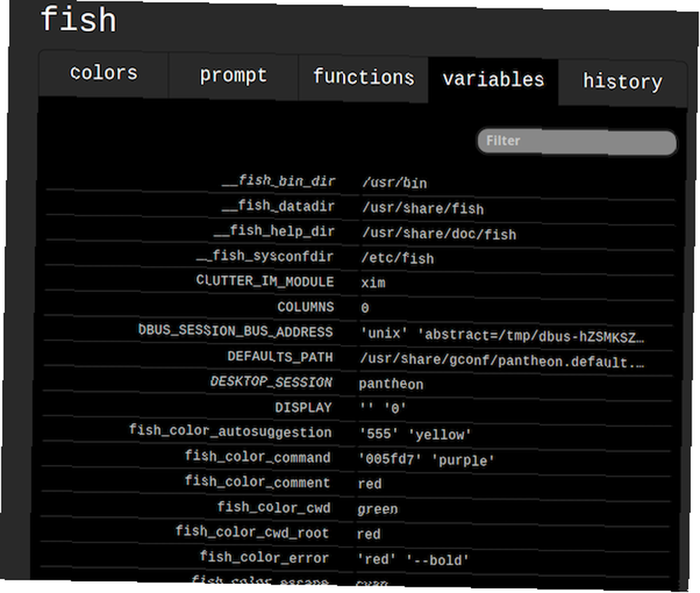Click the COLUMNS value 0
Viewport: 700px width, 593px height.
pos(365,308)
